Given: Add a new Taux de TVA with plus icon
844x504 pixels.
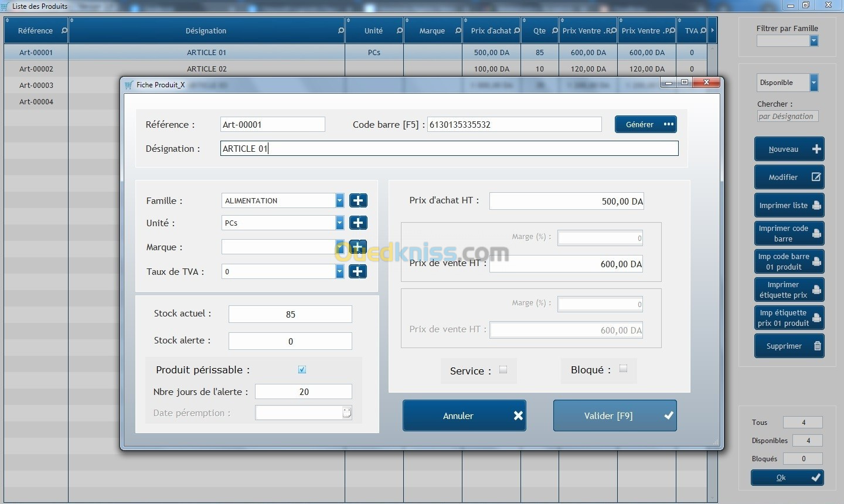Looking at the screenshot, I should 358,271.
